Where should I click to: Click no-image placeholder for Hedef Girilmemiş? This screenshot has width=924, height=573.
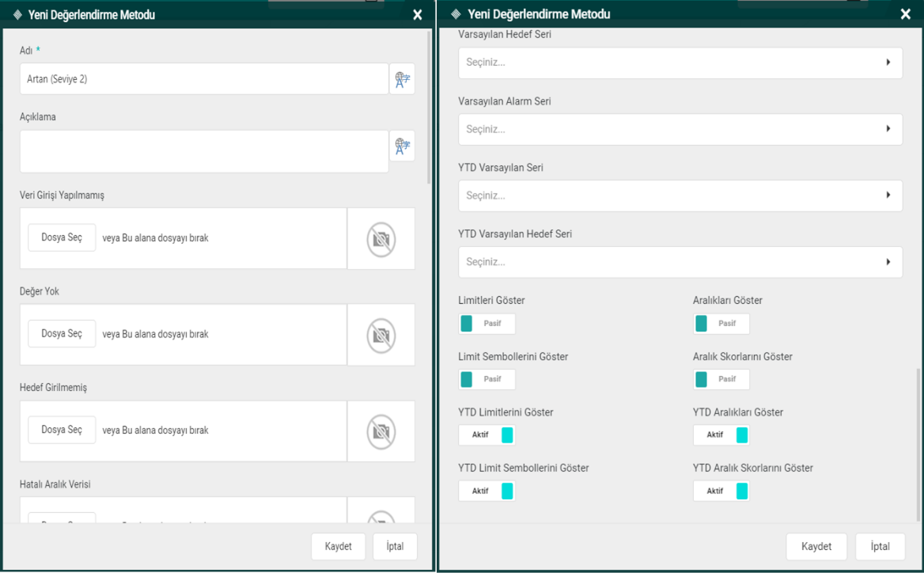[381, 431]
